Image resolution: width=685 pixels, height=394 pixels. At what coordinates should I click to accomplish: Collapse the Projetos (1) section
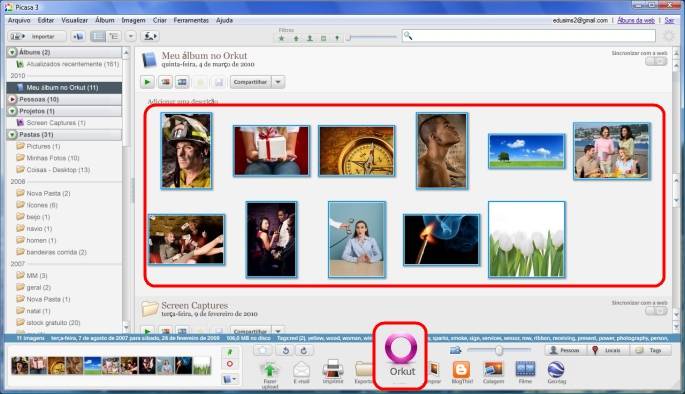pyautogui.click(x=12, y=111)
